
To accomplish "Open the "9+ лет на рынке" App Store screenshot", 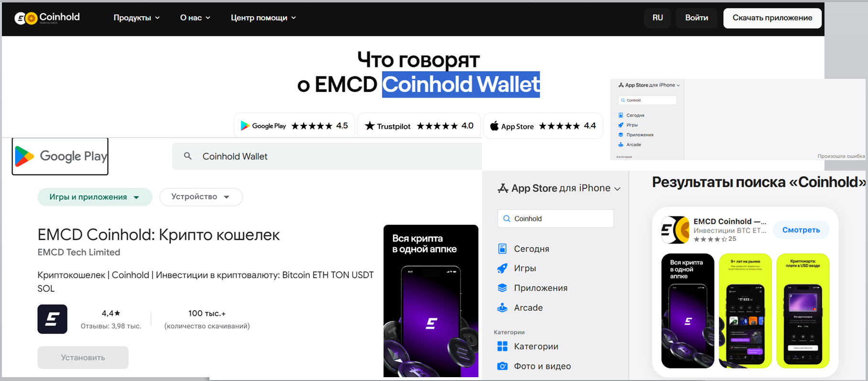I will tap(745, 311).
